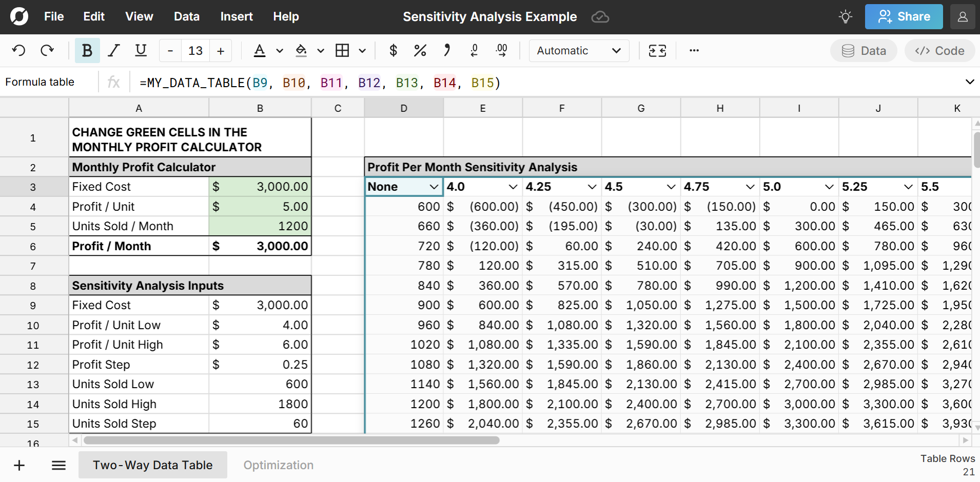Viewport: 980px width, 482px height.
Task: Click the text color icon
Action: [260, 51]
